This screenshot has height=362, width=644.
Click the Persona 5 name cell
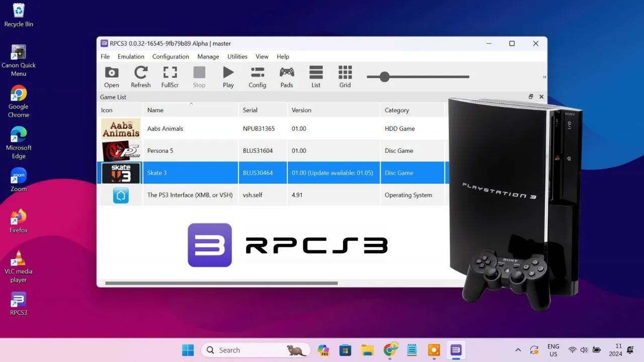(191, 151)
